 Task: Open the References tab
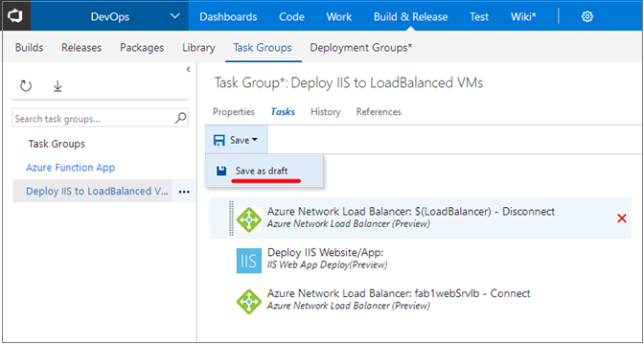click(379, 112)
